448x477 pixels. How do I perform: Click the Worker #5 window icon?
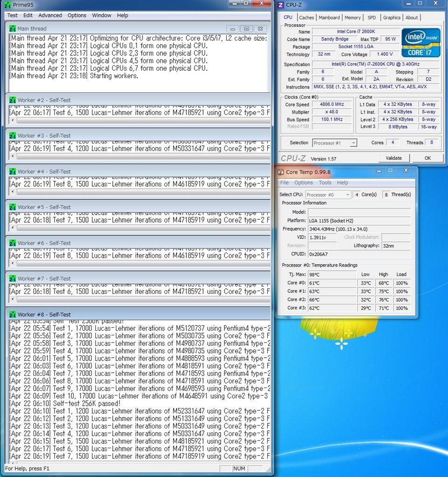pos(12,207)
